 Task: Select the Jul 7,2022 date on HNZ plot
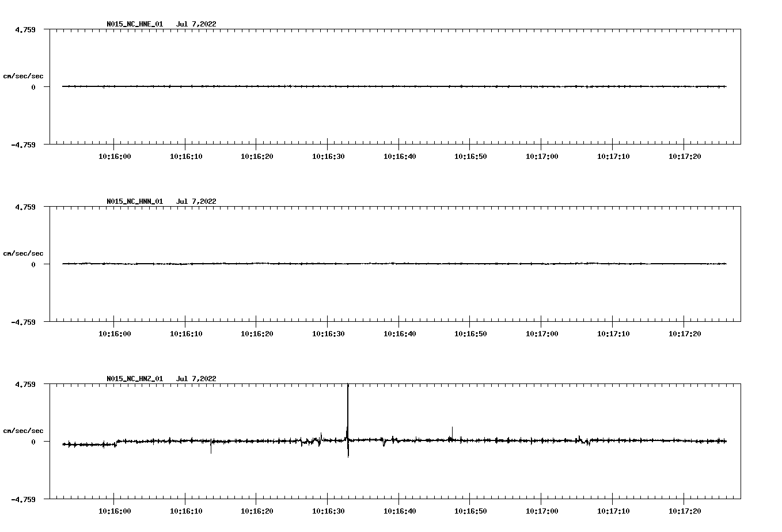click(x=196, y=379)
